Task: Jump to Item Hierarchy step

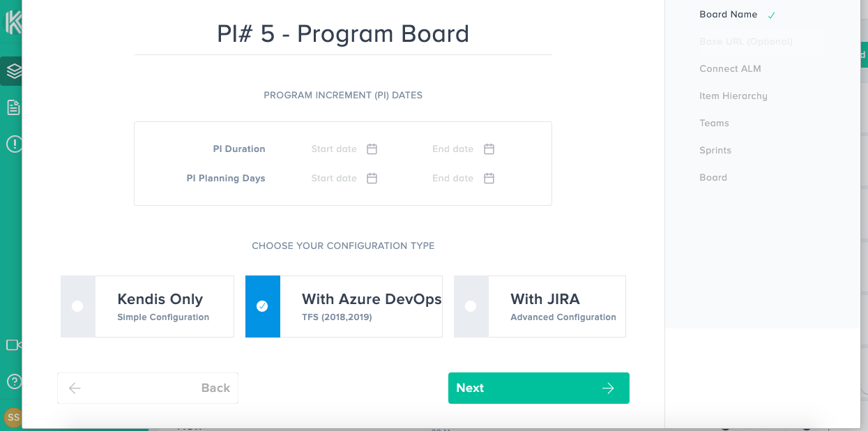Action: [x=733, y=96]
